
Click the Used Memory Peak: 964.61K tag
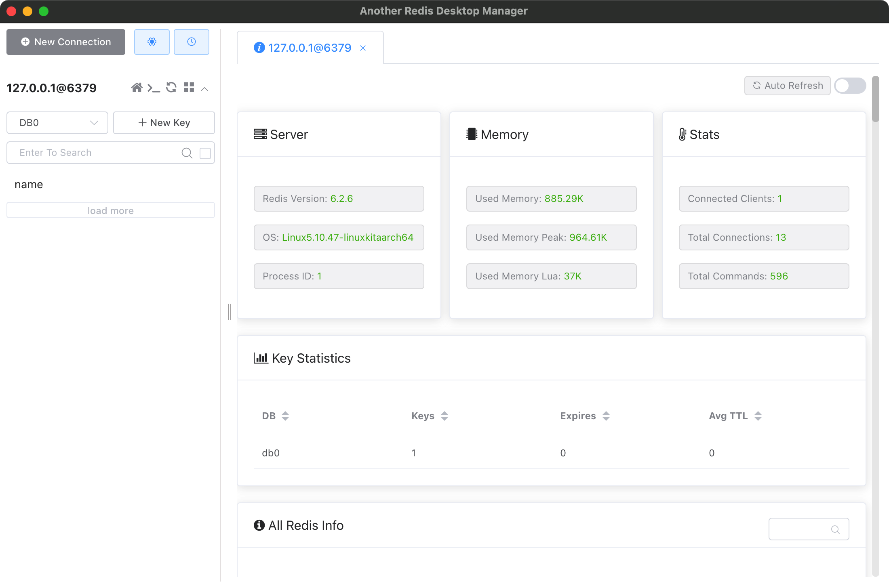[x=551, y=237]
